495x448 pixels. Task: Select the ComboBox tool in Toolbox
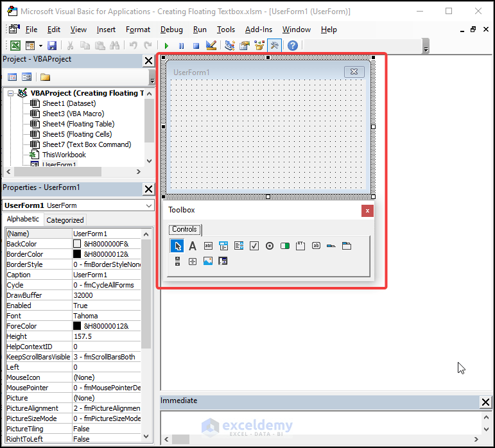click(223, 246)
